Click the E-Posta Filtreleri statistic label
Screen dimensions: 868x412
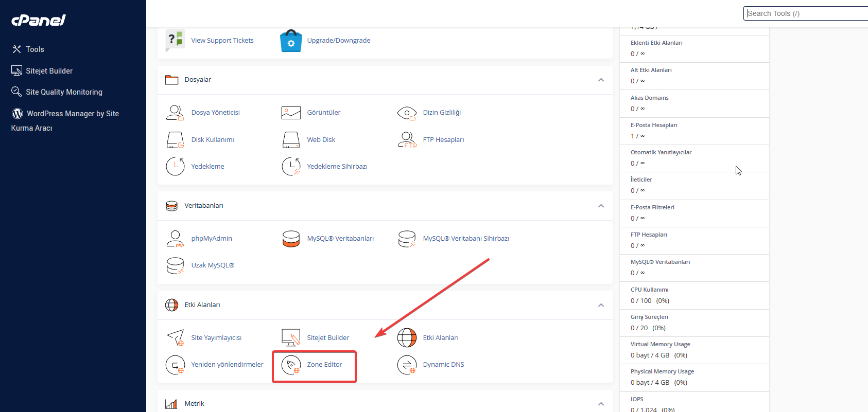point(652,207)
